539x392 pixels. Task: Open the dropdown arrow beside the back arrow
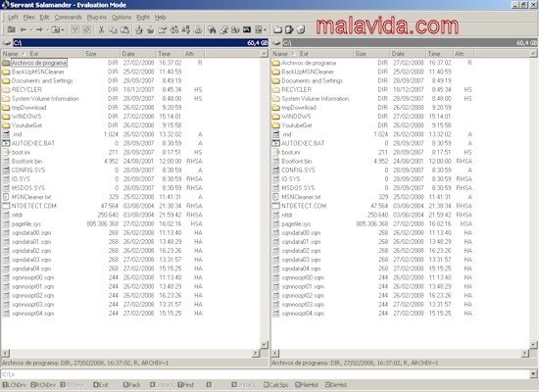tap(31, 30)
